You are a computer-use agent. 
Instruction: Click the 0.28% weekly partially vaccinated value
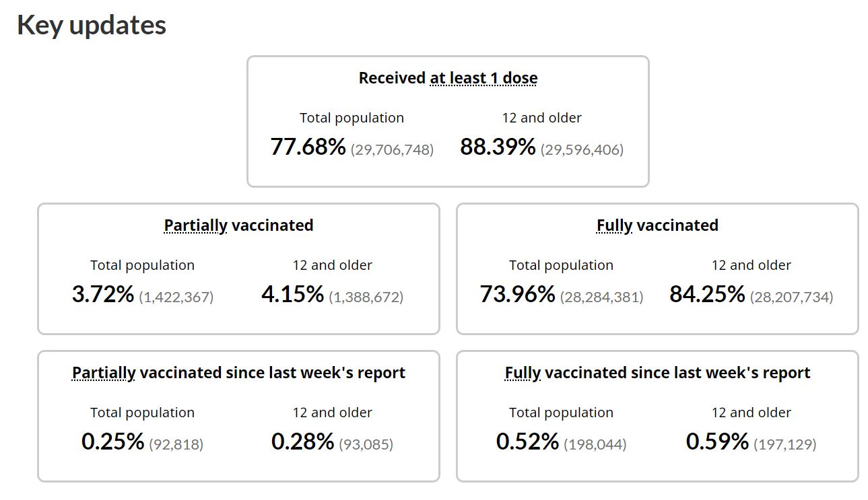(x=302, y=442)
